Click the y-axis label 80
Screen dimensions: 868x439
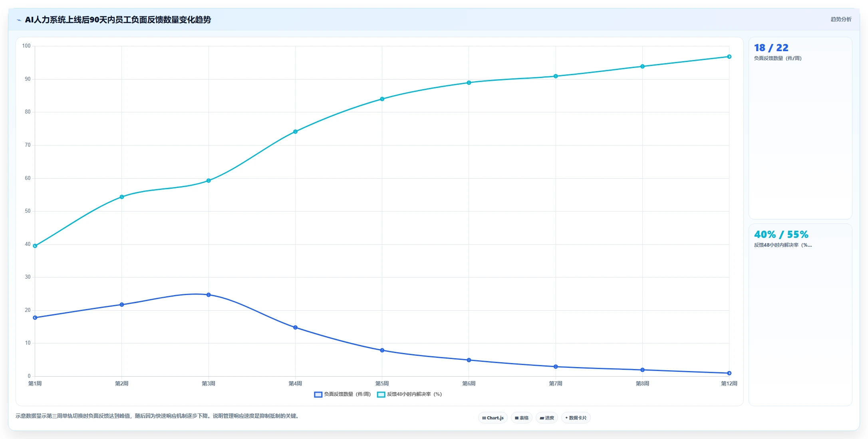coord(28,112)
